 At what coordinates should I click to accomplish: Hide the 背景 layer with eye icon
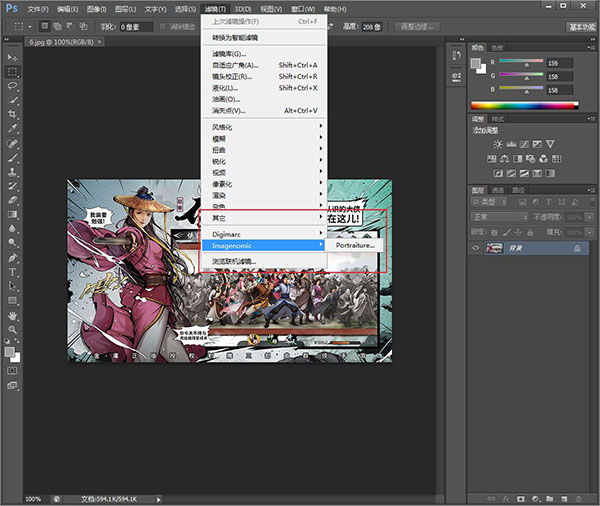[x=477, y=247]
